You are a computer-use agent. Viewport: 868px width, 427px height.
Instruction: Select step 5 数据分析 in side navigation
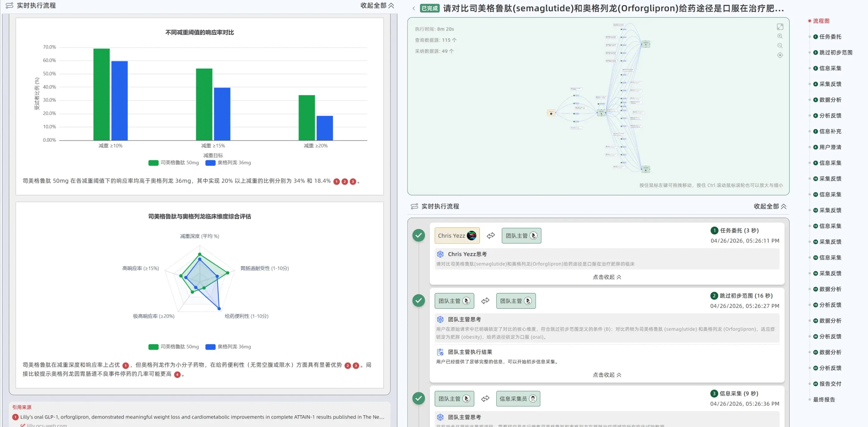coord(827,100)
